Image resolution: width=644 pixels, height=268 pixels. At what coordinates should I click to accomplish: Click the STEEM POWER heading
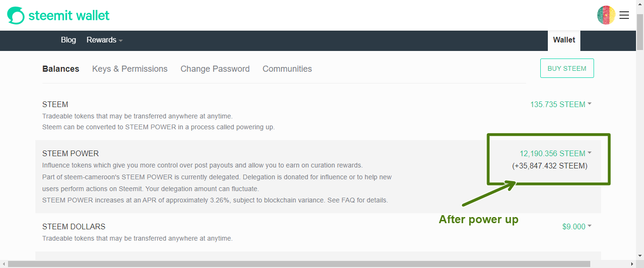71,153
